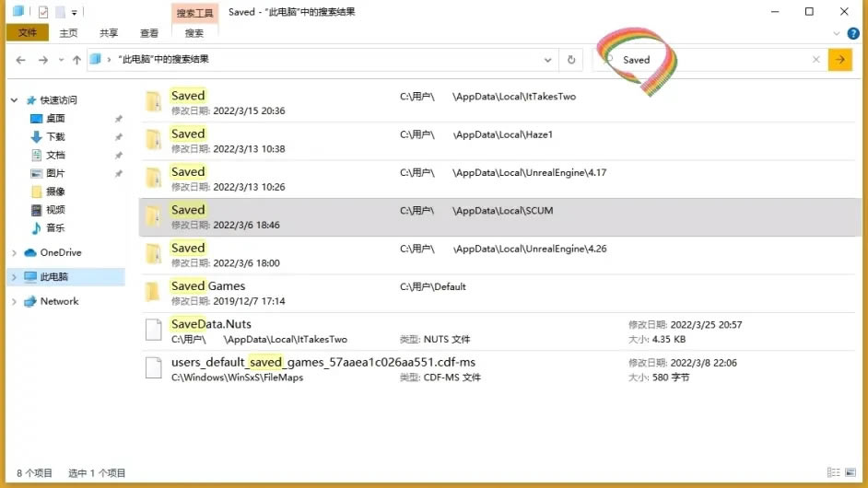The height and width of the screenshot is (488, 868).
Task: Expand the address bar history dropdown
Action: [547, 60]
